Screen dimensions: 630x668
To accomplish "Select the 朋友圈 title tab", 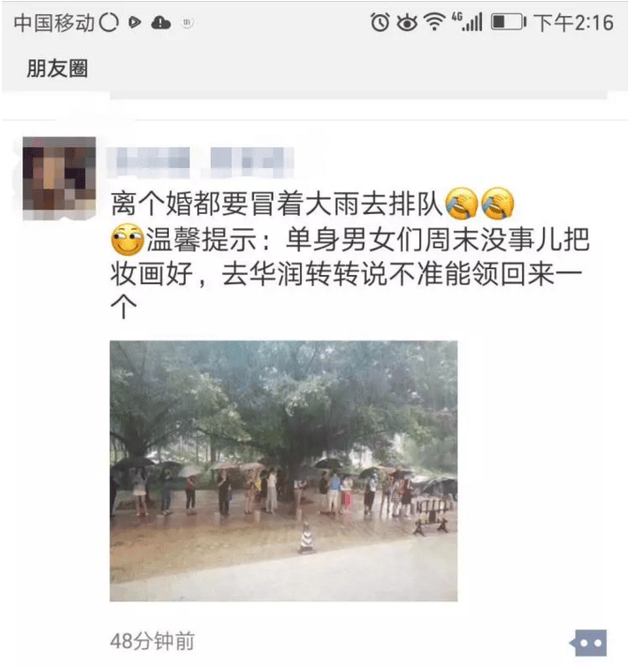I will (x=58, y=68).
